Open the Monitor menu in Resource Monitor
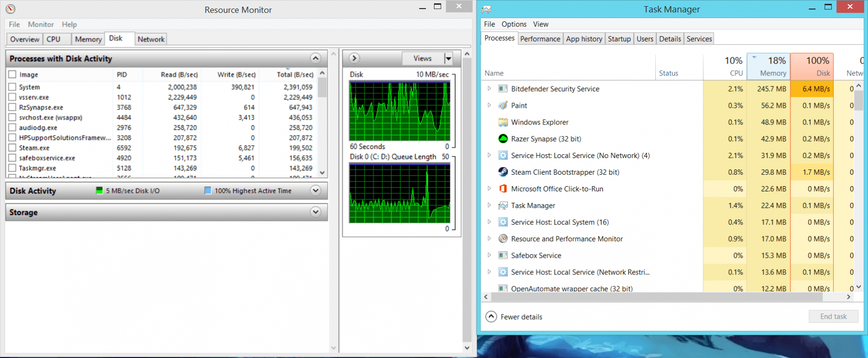The height and width of the screenshot is (358, 868). (41, 24)
